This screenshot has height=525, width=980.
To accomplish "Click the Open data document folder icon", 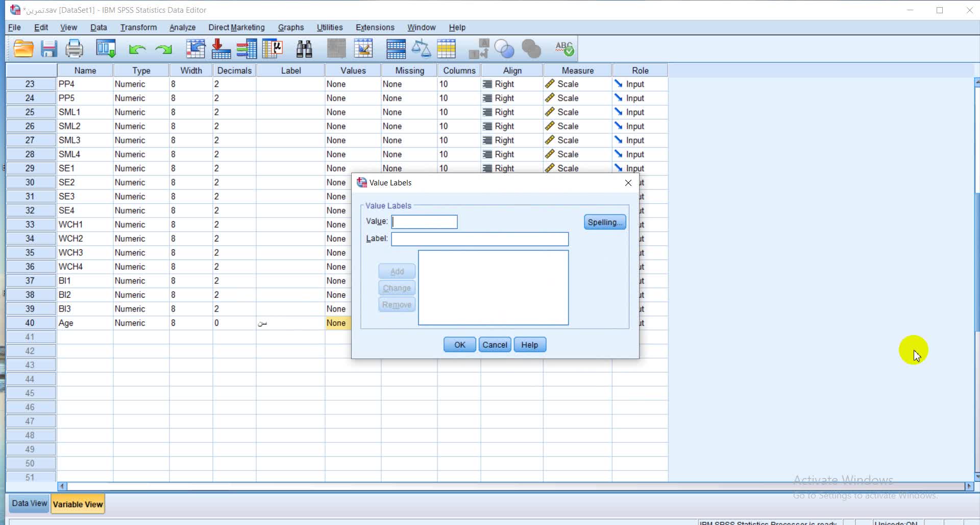I will tap(23, 49).
